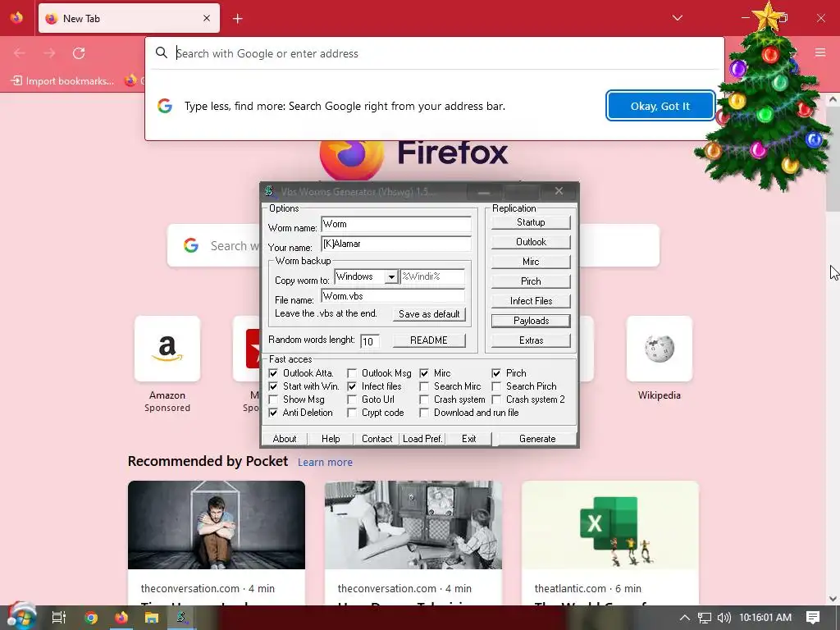Screen dimensions: 840x630
Task: Click volume speaker tray icon
Action: [724, 618]
